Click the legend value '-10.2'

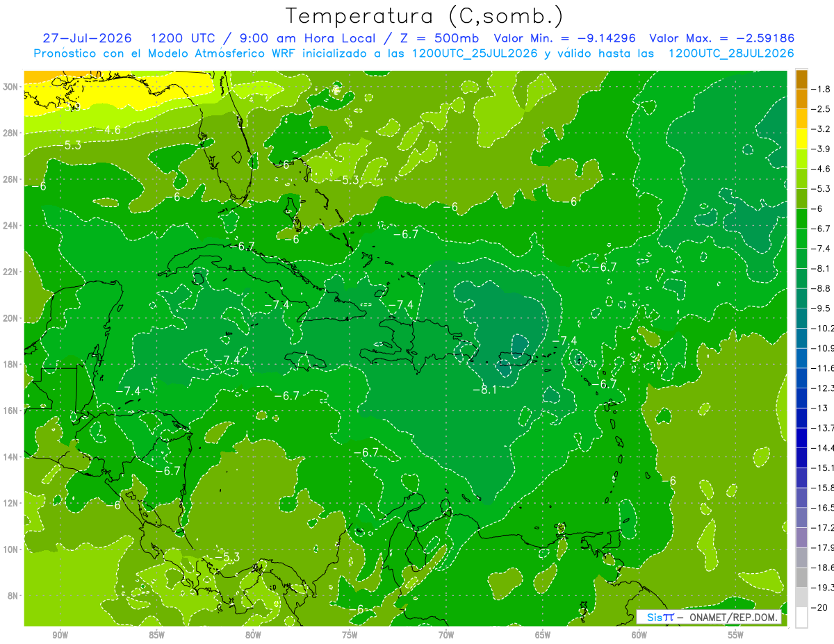823,328
